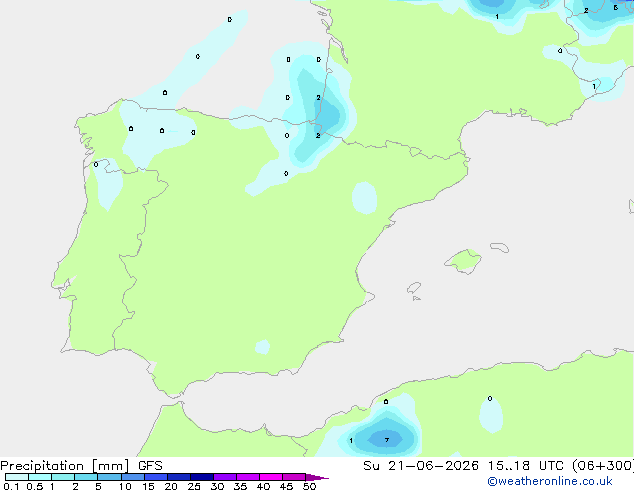The image size is (634, 490).
Task: Click the 'Precipitation [mm]' title text
Action: [x=65, y=466]
